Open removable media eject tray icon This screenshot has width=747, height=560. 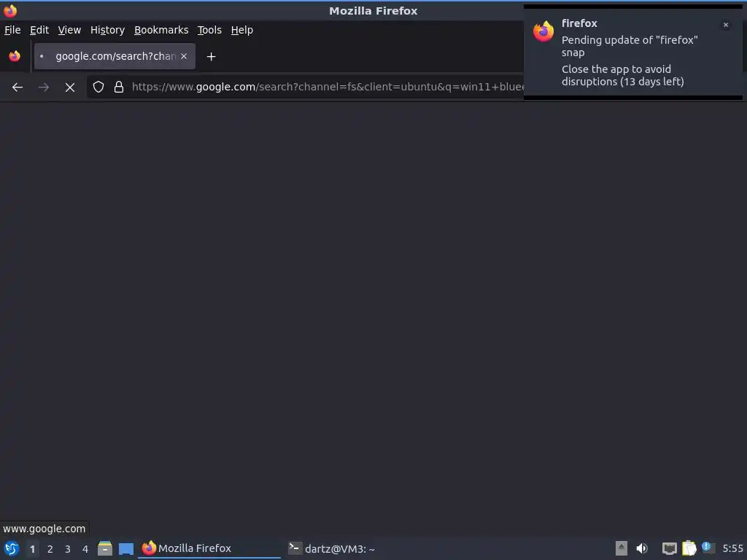click(622, 548)
